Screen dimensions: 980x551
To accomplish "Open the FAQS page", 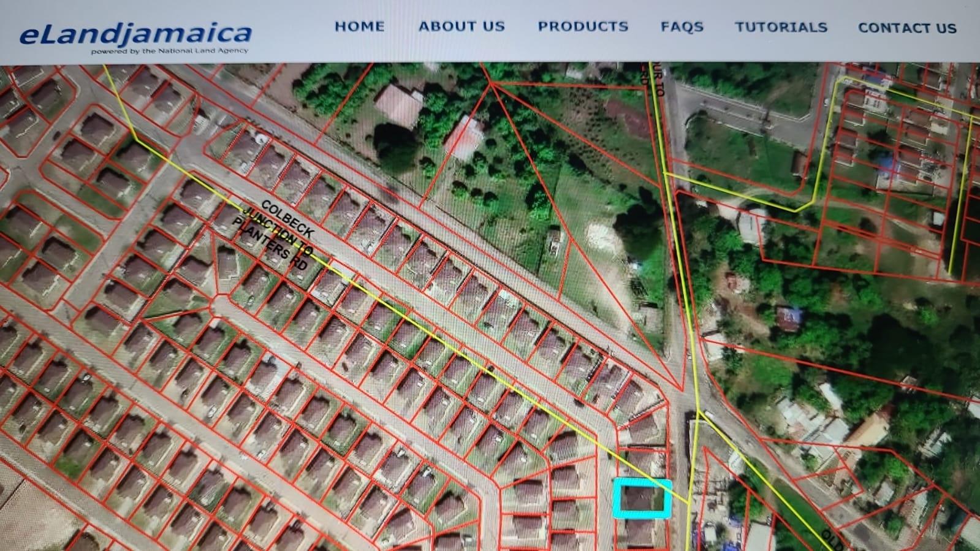I will [682, 27].
